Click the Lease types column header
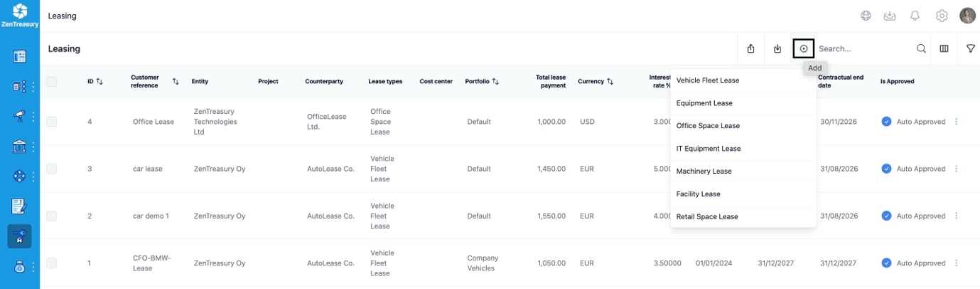 pyautogui.click(x=385, y=82)
